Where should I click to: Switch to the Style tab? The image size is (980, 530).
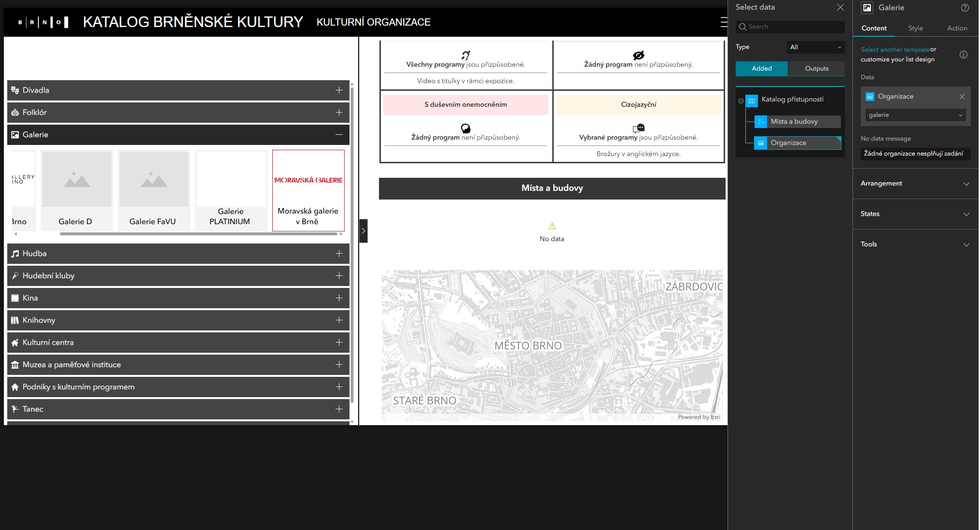pyautogui.click(x=915, y=28)
